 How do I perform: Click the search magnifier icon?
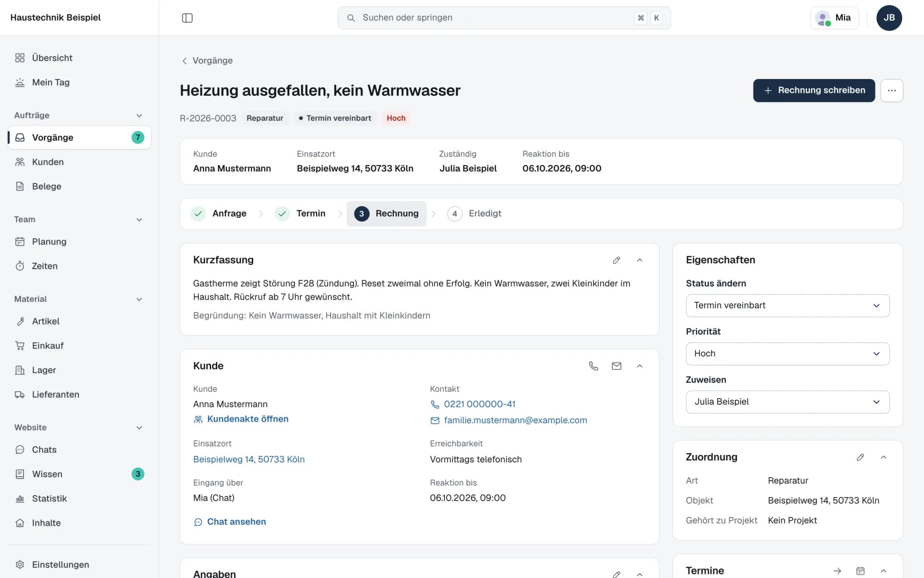point(351,18)
